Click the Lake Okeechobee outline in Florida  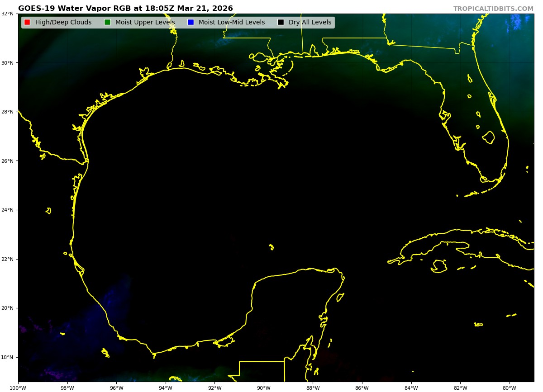coord(488,137)
